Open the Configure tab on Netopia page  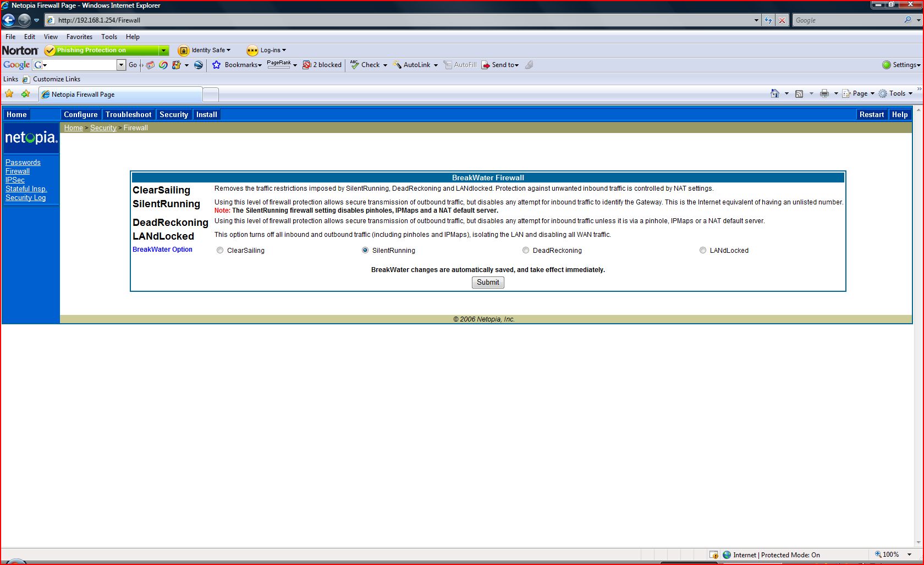(80, 114)
